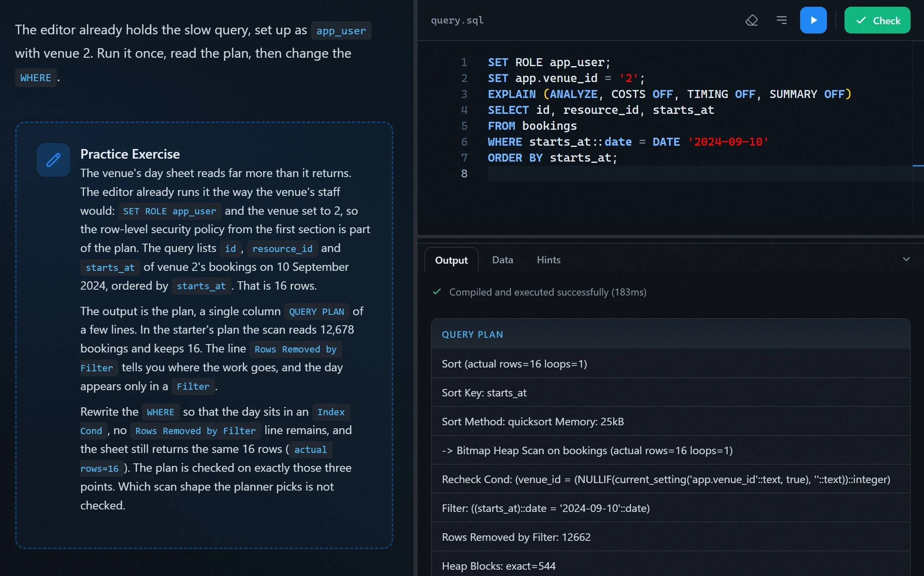Run the query with the play button
This screenshot has width=924, height=576.
point(813,20)
